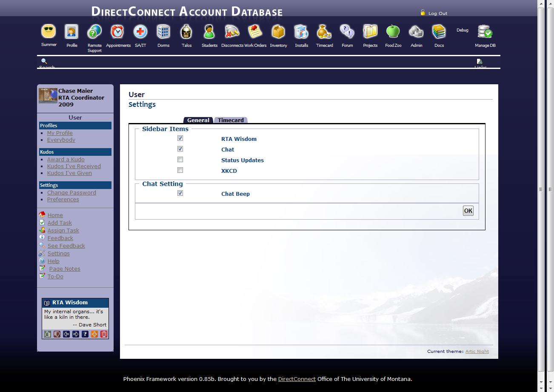Enable the XKCD sidebar item
Screen dimensions: 554x392
click(x=180, y=170)
